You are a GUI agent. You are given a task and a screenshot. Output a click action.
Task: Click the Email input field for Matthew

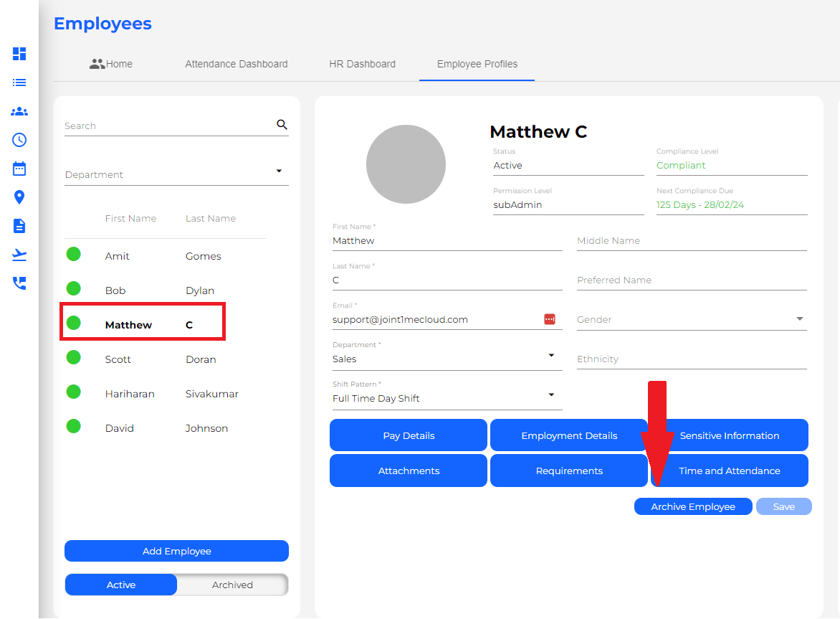coord(430,319)
